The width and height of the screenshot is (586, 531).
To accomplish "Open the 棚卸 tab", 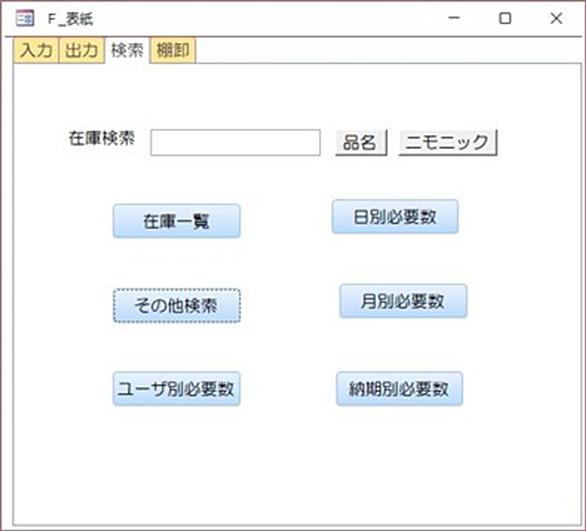I will 173,50.
